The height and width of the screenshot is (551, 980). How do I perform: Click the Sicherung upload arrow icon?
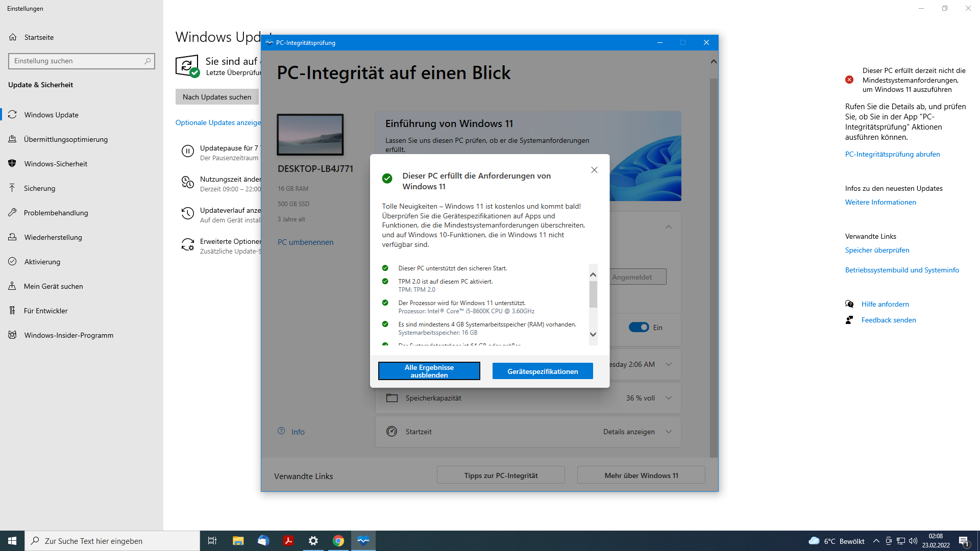(12, 188)
